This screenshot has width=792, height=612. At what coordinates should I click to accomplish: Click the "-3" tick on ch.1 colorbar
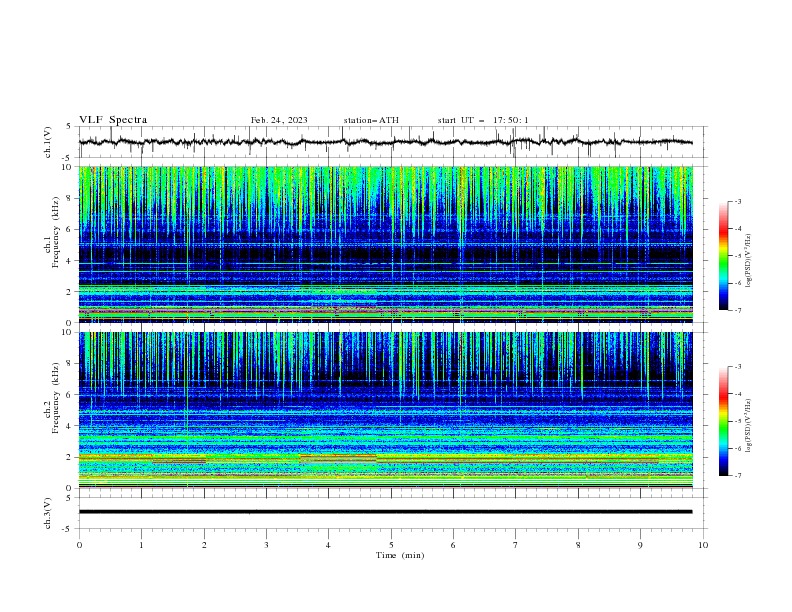pyautogui.click(x=737, y=201)
